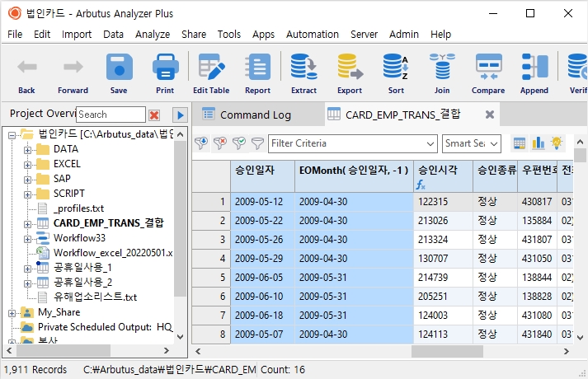Click the fx formula icon under 승인시각
588x379 pixels.
click(421, 185)
